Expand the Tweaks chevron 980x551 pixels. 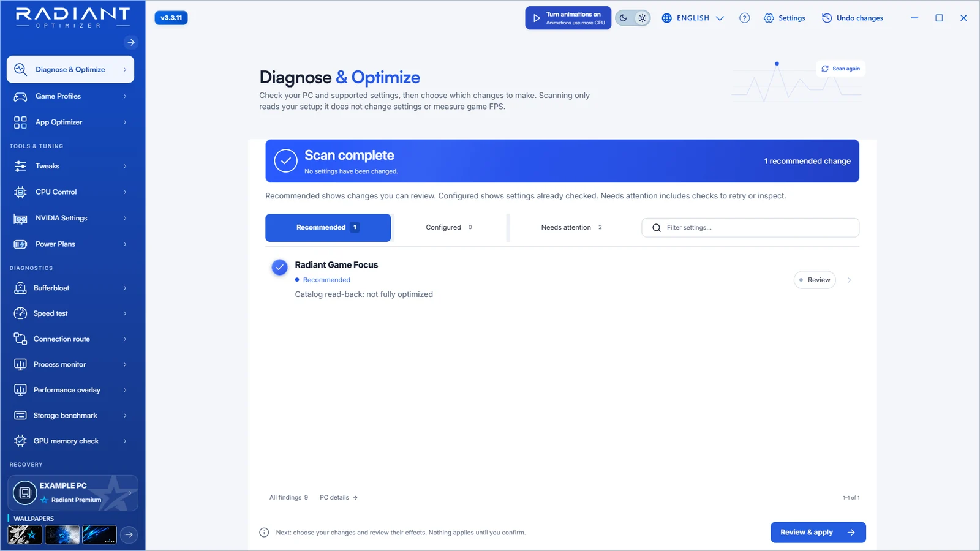pos(125,166)
